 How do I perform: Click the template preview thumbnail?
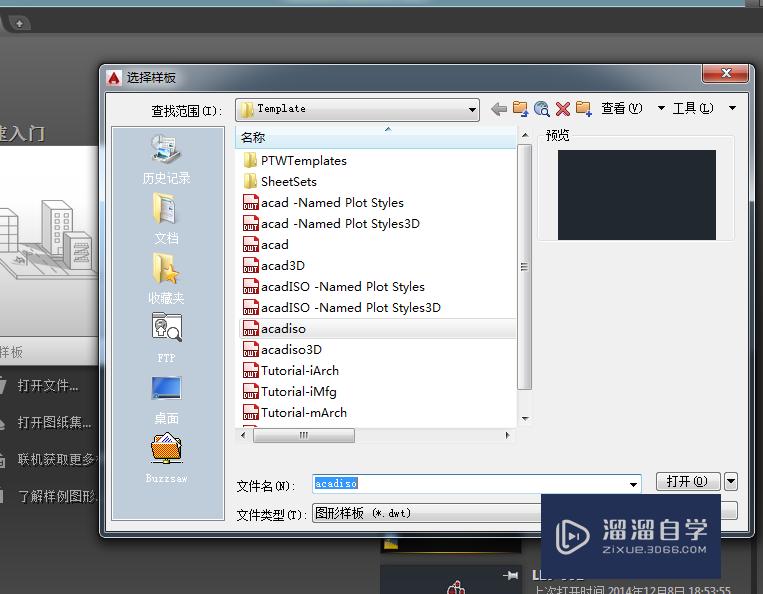click(636, 195)
